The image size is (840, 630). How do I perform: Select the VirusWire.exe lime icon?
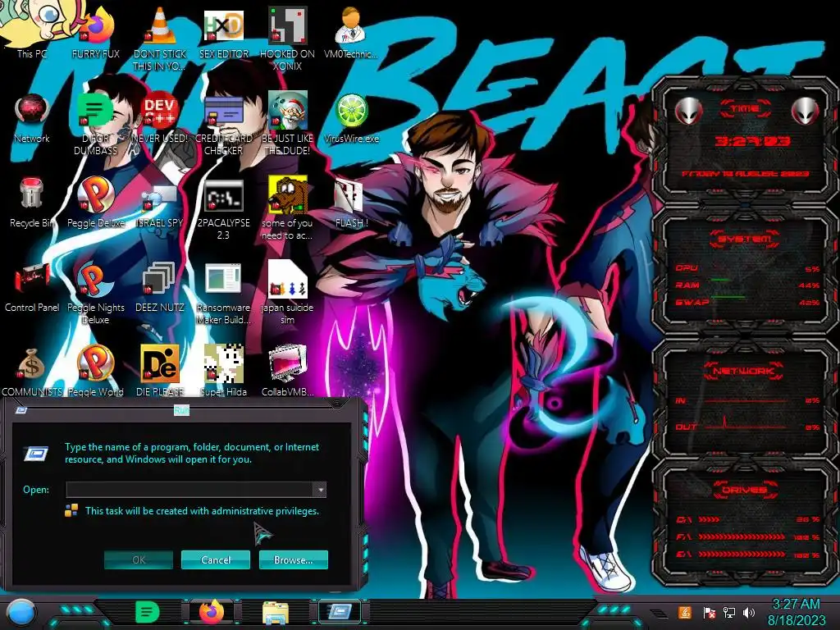(x=351, y=118)
